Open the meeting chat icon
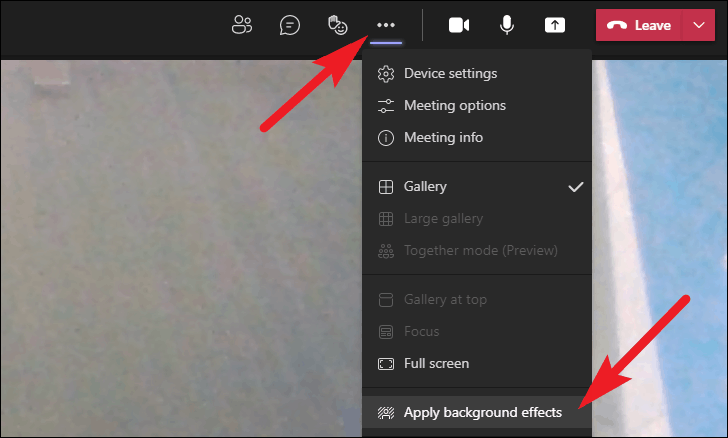 pos(290,25)
